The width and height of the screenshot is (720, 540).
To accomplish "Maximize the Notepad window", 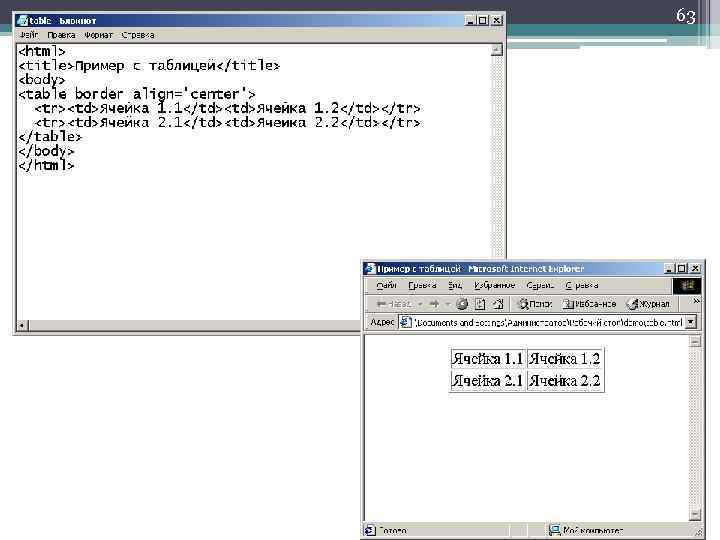I will (x=482, y=21).
